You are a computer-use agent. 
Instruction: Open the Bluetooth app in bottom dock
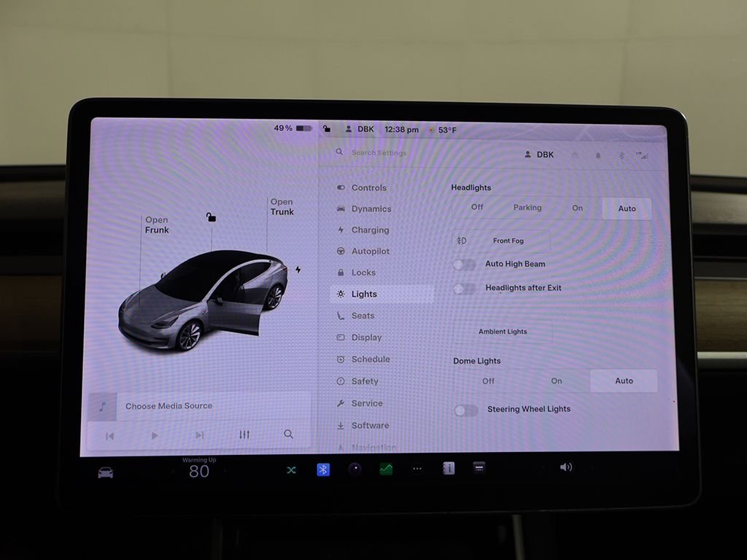[x=323, y=470]
